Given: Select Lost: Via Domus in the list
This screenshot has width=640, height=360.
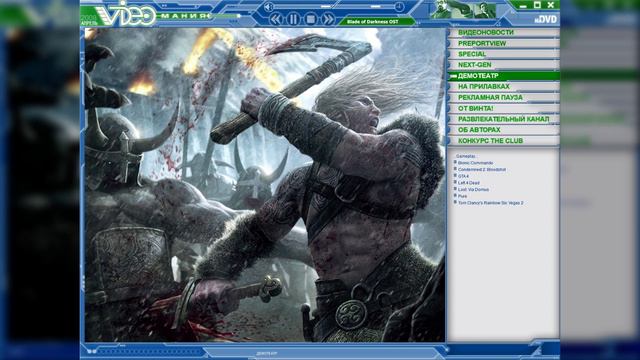Looking at the screenshot, I should click(473, 189).
